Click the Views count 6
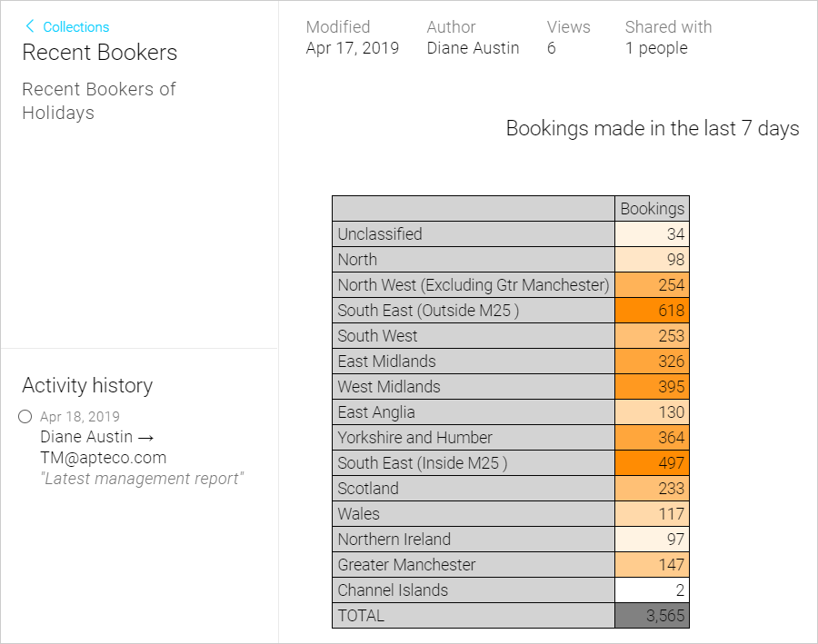The height and width of the screenshot is (644, 818). click(552, 48)
